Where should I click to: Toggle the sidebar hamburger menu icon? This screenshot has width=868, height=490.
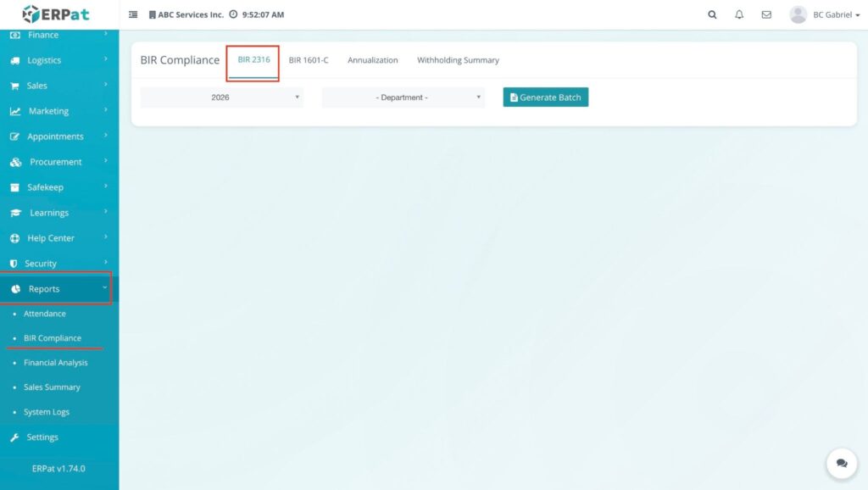[x=133, y=14]
